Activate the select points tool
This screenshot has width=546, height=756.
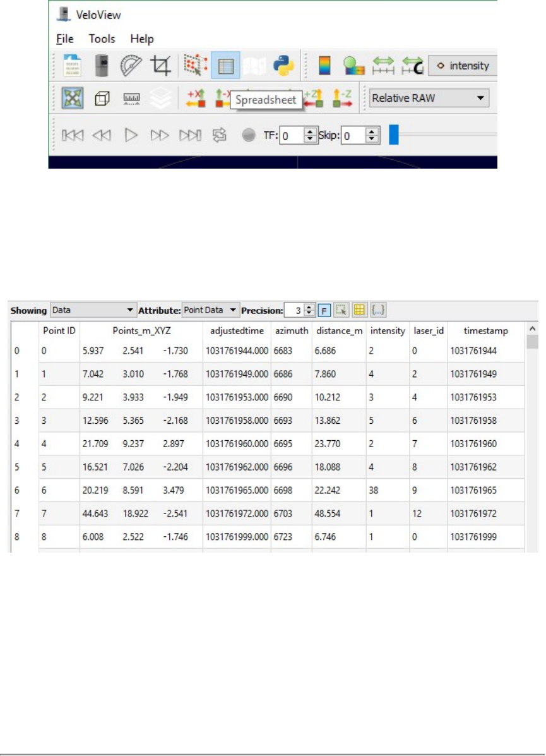pyautogui.click(x=195, y=65)
